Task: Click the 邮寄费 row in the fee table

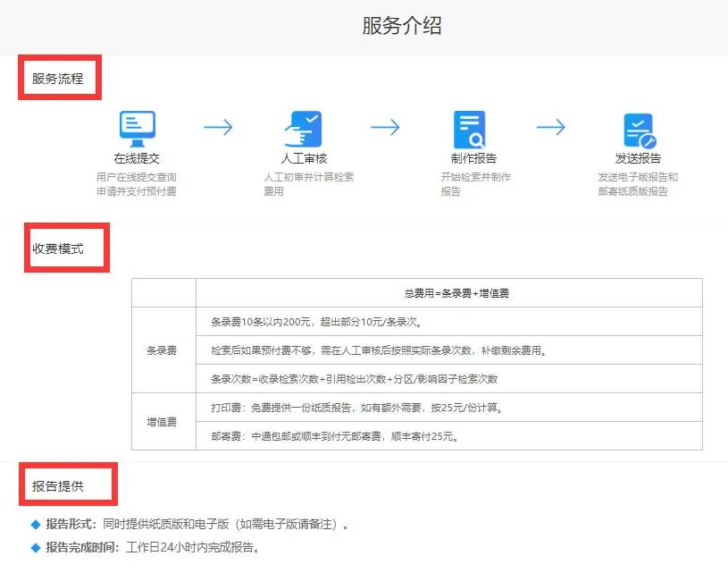Action: (x=339, y=436)
